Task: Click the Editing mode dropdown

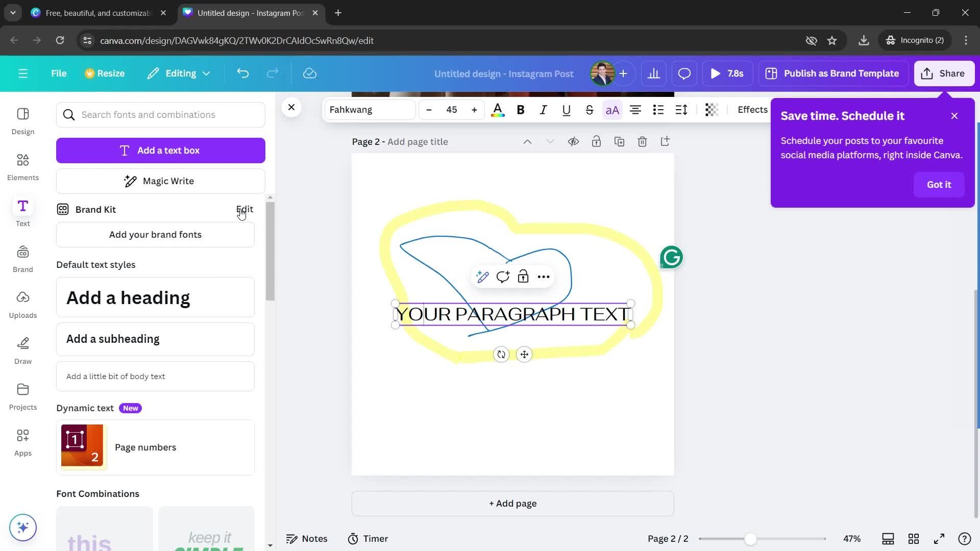Action: (177, 73)
